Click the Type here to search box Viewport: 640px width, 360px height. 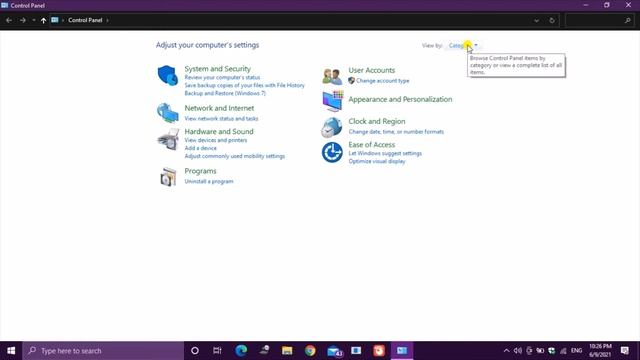click(x=103, y=351)
